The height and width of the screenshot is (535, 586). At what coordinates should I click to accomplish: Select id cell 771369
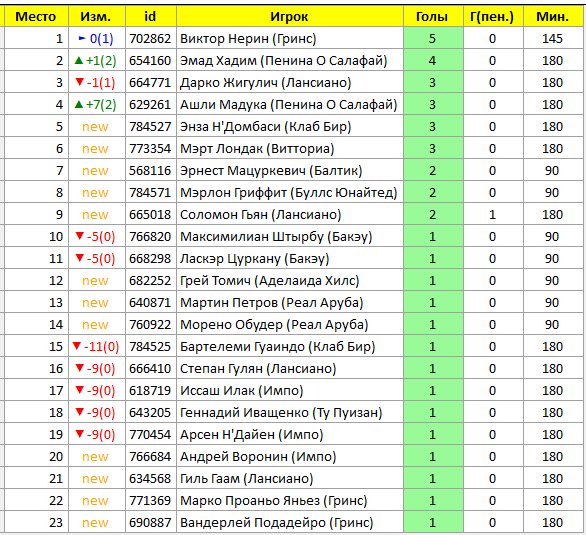tap(151, 501)
